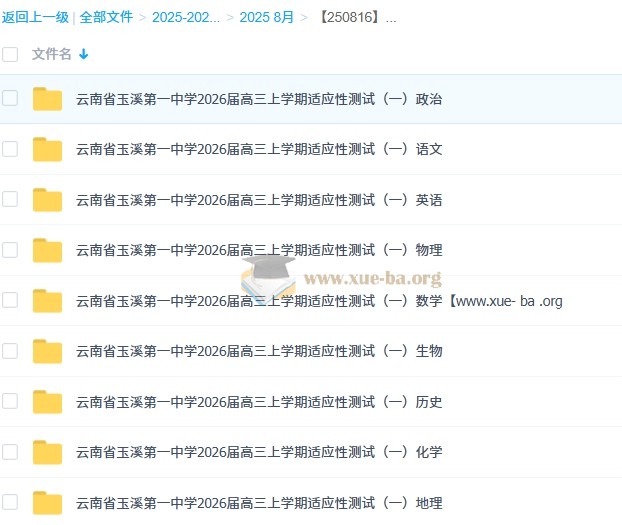Screen dimensions: 622x525
Task: Tick the checkbox beside 英语 folder
Action: pyautogui.click(x=10, y=199)
